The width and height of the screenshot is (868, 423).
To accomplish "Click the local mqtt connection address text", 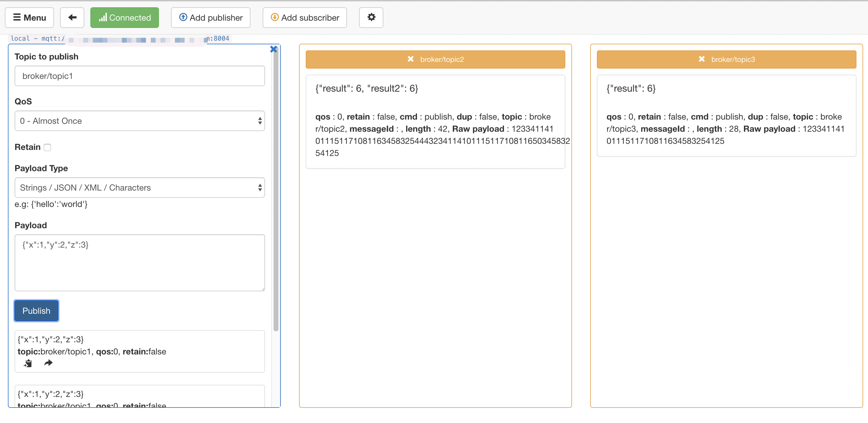I will click(x=120, y=39).
